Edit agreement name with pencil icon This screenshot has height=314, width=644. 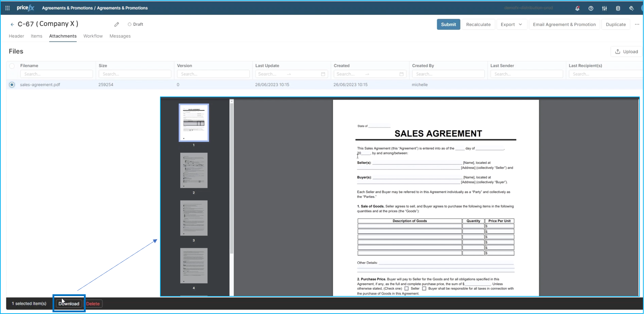click(117, 24)
